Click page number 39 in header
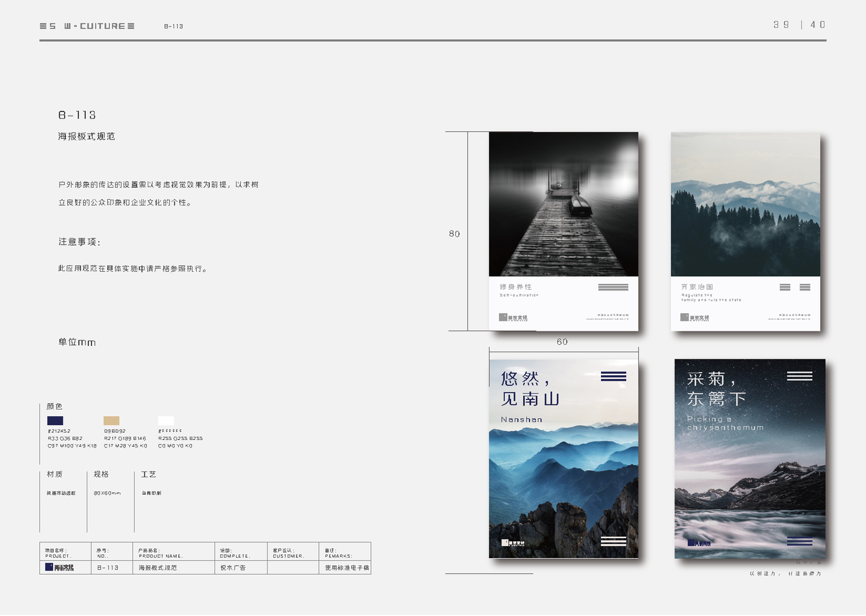This screenshot has width=866, height=616. (x=781, y=25)
